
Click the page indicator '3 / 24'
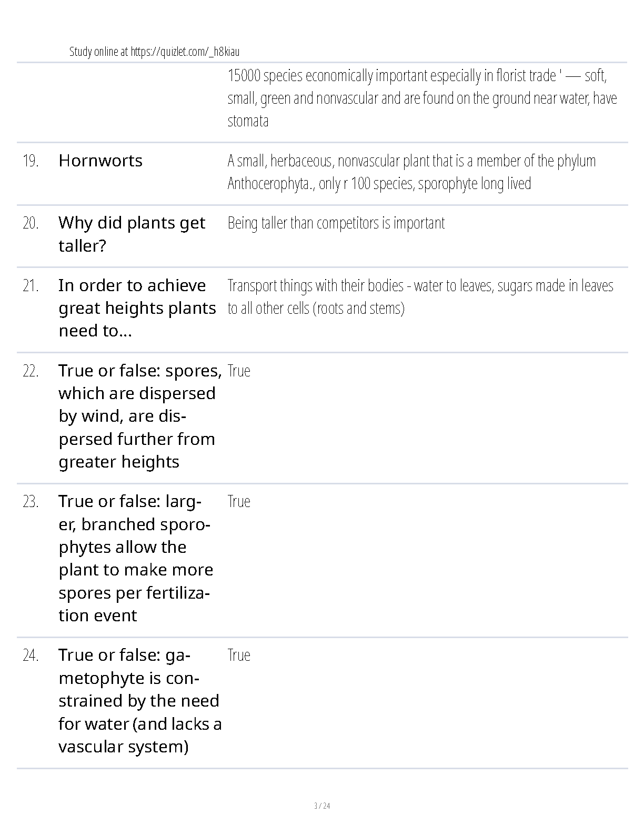322,806
